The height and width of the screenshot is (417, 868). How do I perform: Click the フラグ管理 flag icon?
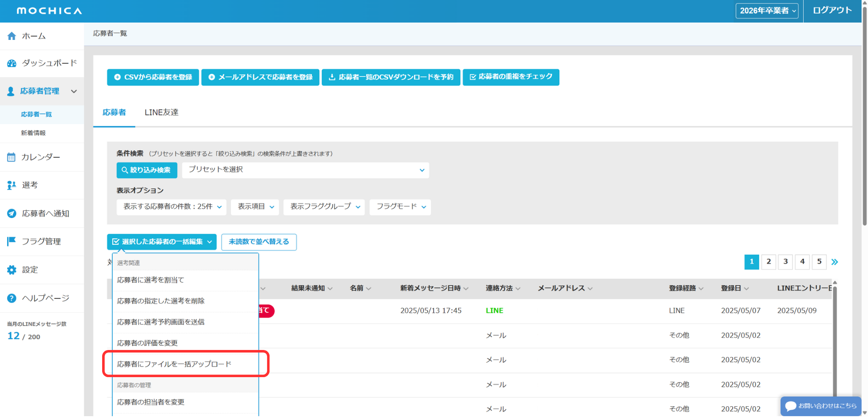point(11,241)
